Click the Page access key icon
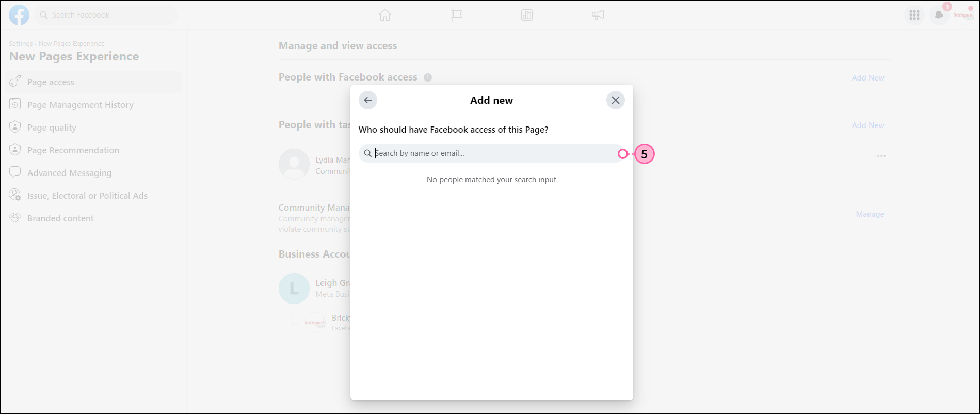The height and width of the screenshot is (414, 980). (15, 82)
